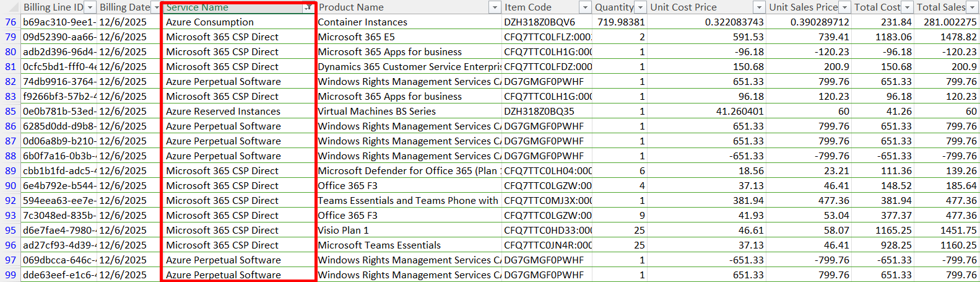This screenshot has height=282, width=980.
Task: Select the Unit Cost Price header cell
Action: tap(706, 7)
